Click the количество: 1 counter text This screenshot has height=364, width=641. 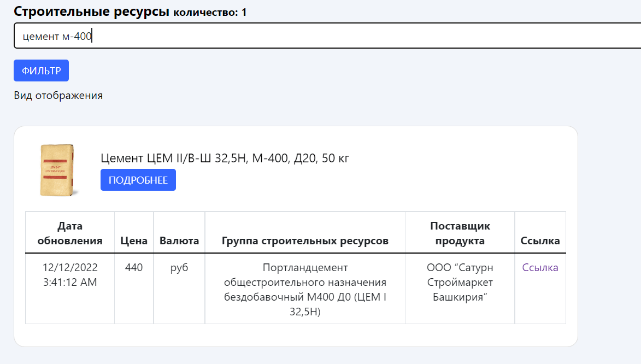(x=210, y=13)
